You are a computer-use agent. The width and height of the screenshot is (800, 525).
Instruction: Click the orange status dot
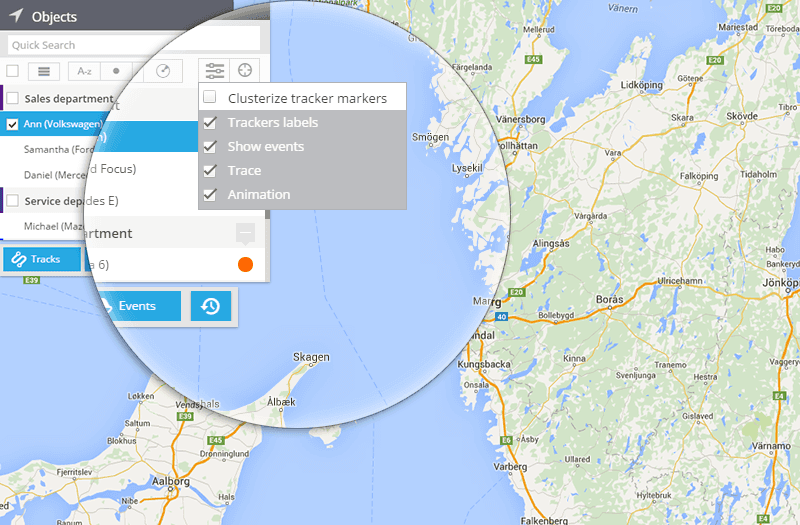point(245,264)
